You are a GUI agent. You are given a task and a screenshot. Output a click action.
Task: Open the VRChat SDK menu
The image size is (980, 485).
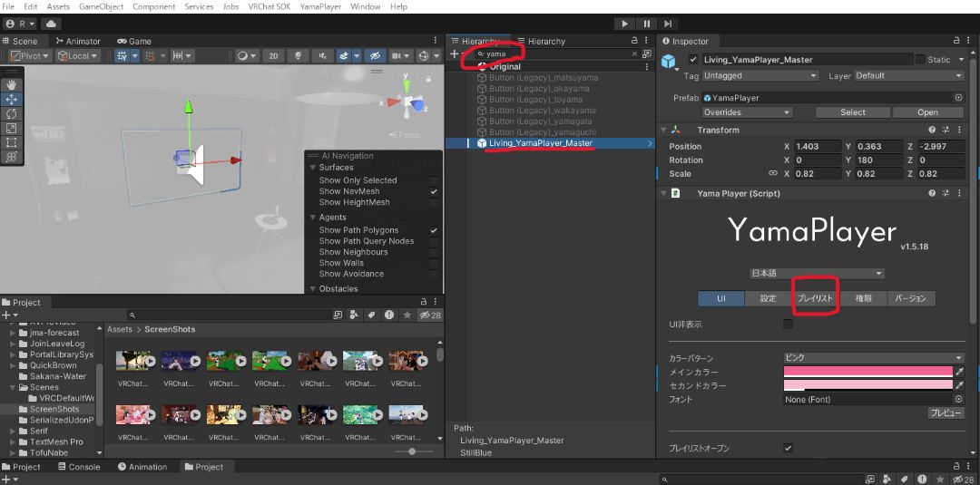coord(268,7)
